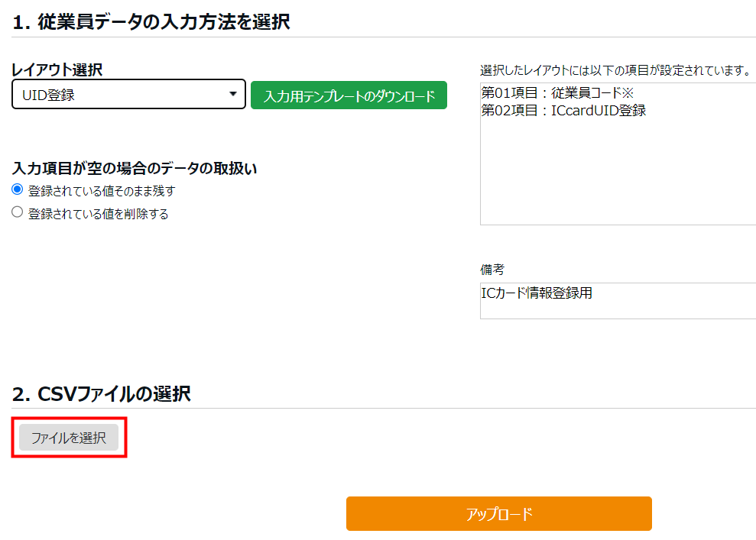Click the heading 1. 従業員データの入力方法を選択
Screen dimensions: 756x540
point(151,21)
